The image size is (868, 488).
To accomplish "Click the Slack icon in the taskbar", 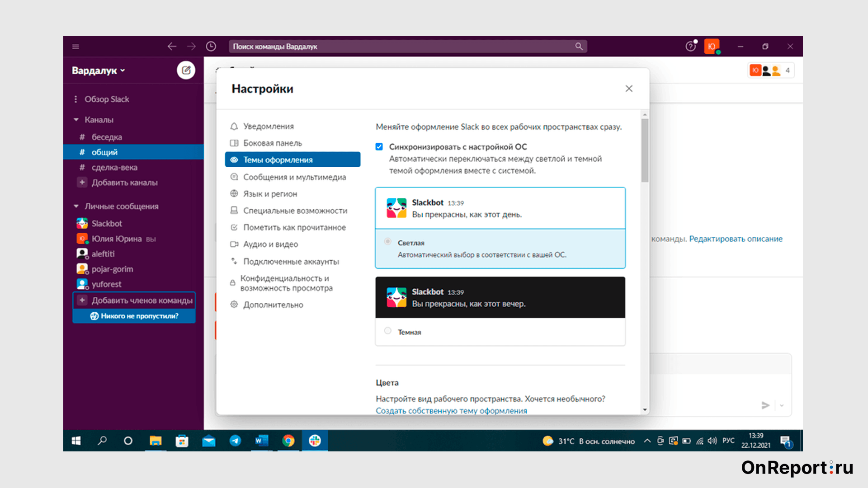I will (x=315, y=441).
